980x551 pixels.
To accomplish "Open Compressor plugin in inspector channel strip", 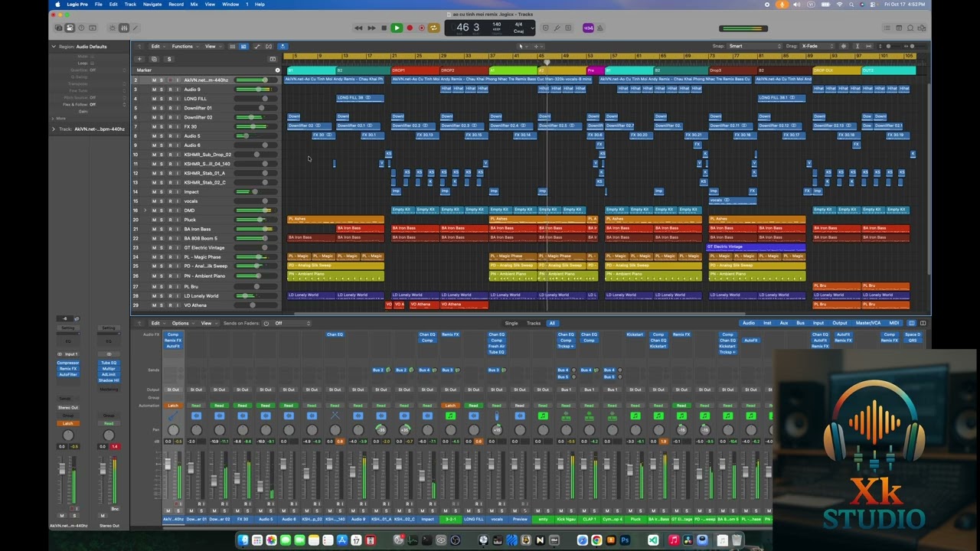I will pos(68,363).
